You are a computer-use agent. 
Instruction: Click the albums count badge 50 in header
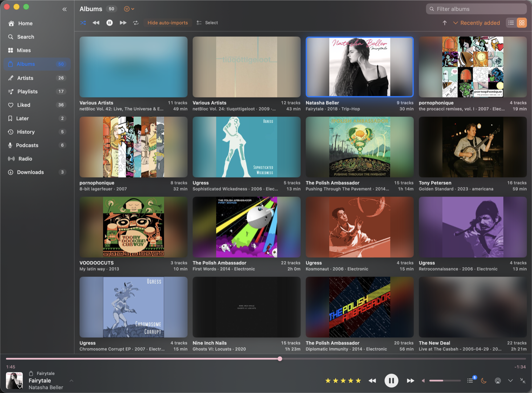pyautogui.click(x=111, y=9)
